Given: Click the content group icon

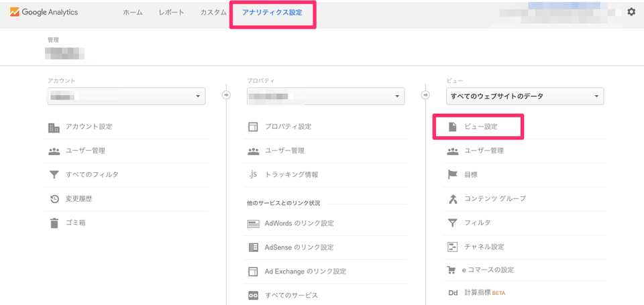Looking at the screenshot, I should 452,198.
